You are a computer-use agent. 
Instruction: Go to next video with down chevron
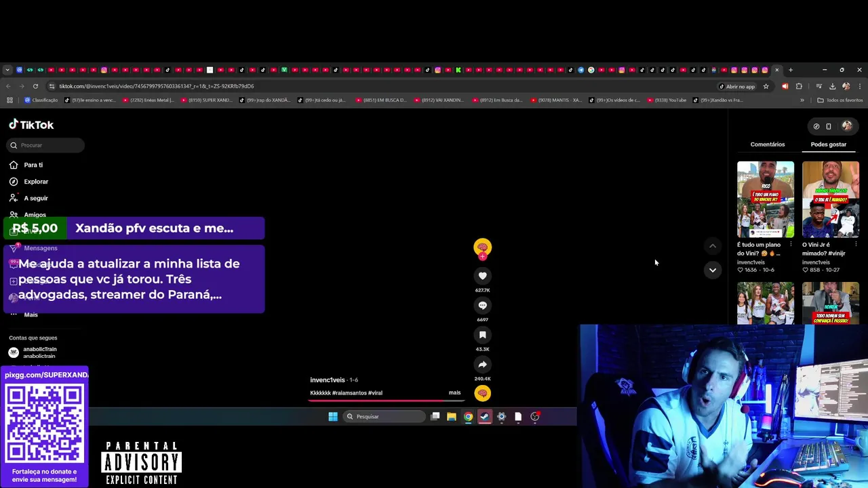click(712, 270)
